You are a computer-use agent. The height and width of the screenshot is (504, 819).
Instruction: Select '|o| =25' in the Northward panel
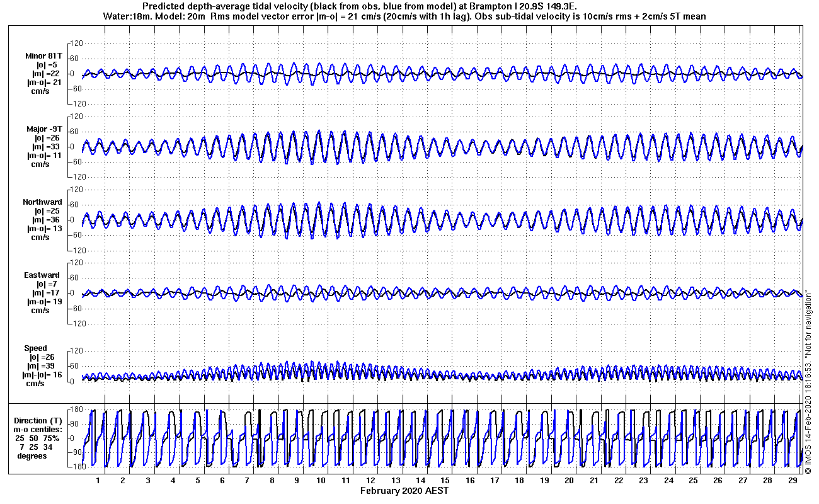point(47,210)
